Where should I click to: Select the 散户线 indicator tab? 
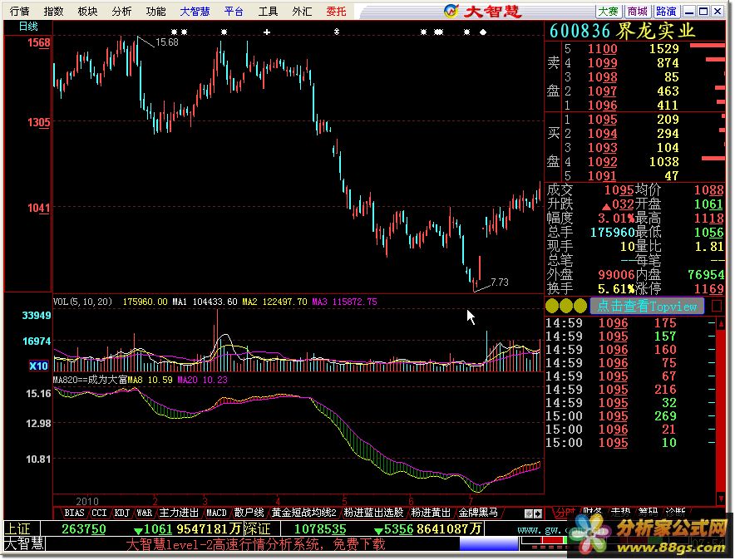click(249, 513)
